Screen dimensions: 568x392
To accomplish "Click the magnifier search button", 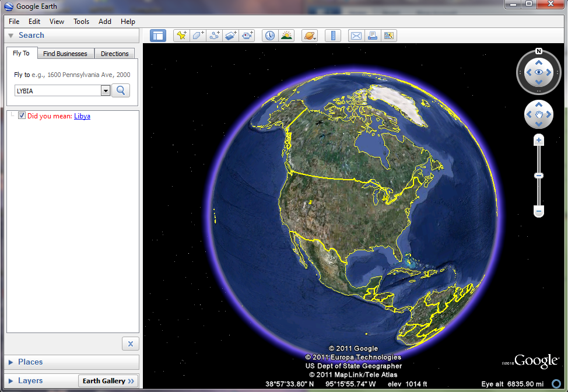I will (x=121, y=90).
